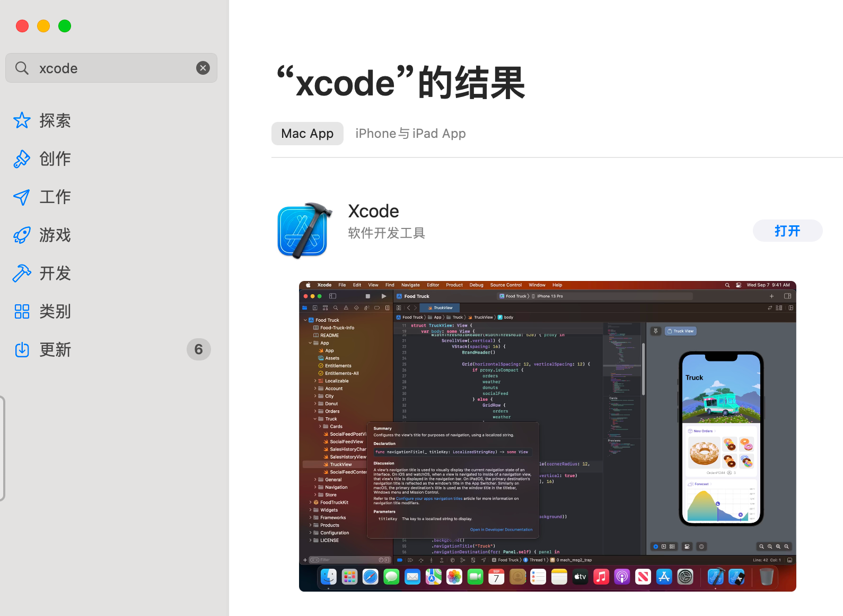Click the xcode search field
Image resolution: width=843 pixels, height=616 pixels.
[111, 68]
